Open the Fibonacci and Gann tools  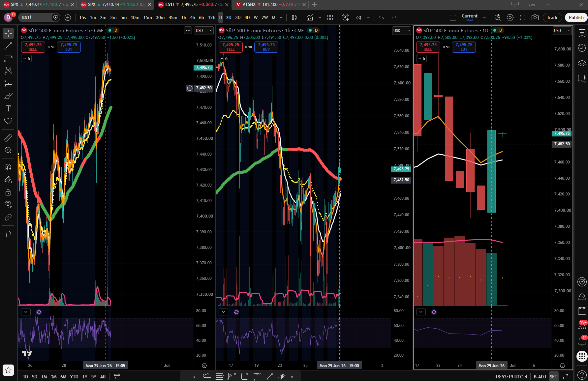click(x=8, y=58)
